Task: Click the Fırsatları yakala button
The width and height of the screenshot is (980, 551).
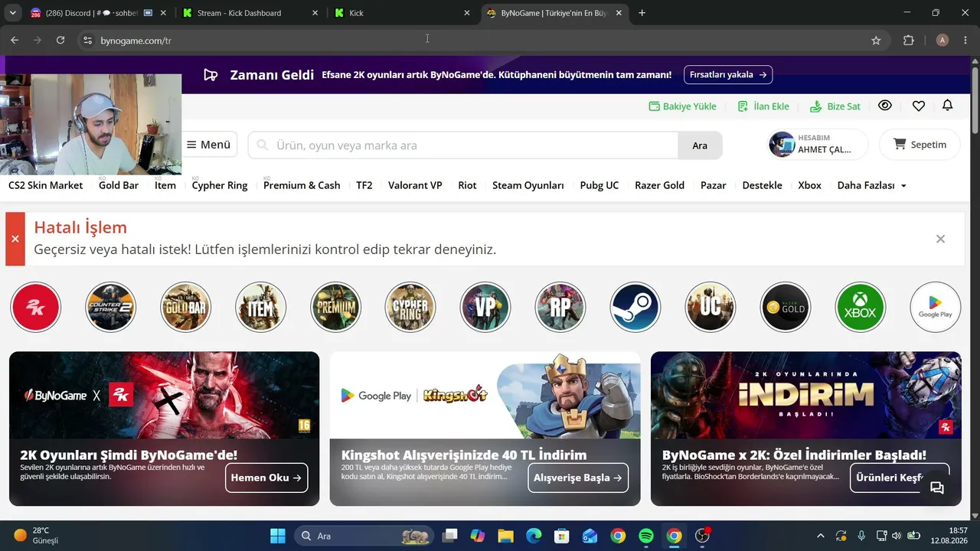Action: tap(728, 74)
